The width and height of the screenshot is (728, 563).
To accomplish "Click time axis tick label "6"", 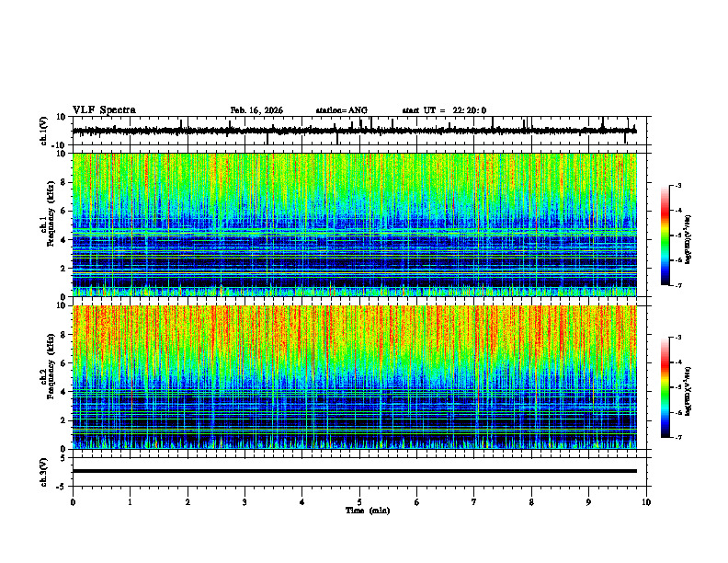I will (x=417, y=502).
